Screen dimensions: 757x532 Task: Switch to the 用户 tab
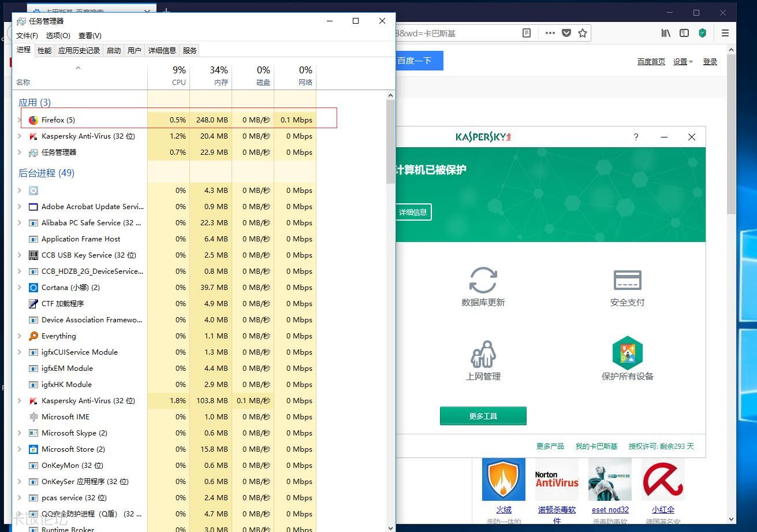point(135,51)
